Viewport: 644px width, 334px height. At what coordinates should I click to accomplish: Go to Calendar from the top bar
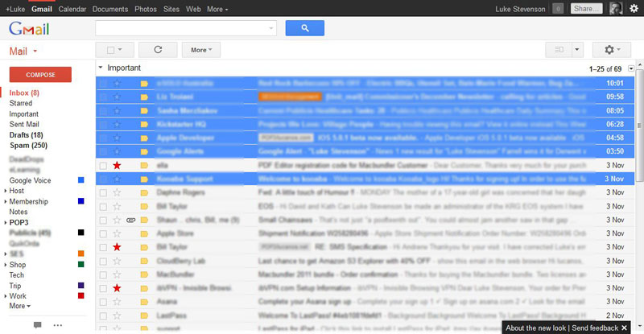[72, 9]
